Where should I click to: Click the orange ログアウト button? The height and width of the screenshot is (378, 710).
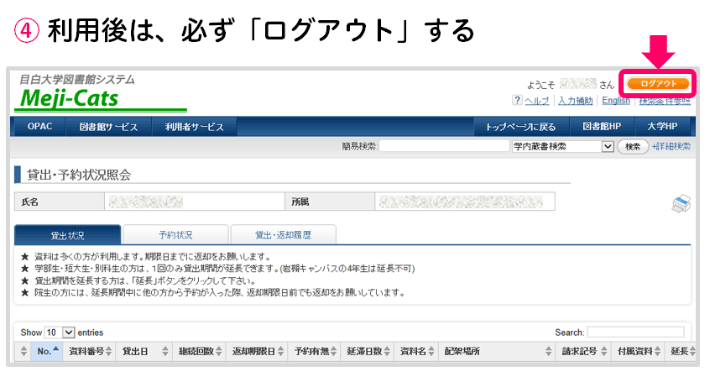tap(658, 84)
